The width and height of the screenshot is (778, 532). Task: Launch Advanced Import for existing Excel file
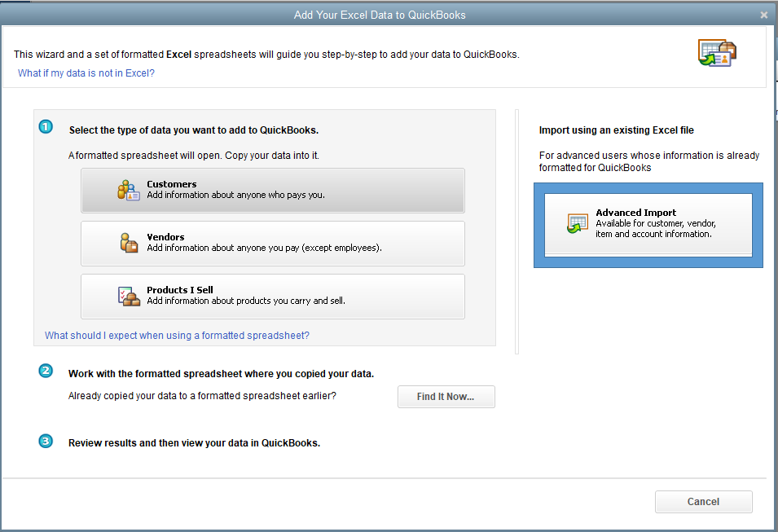[648, 224]
